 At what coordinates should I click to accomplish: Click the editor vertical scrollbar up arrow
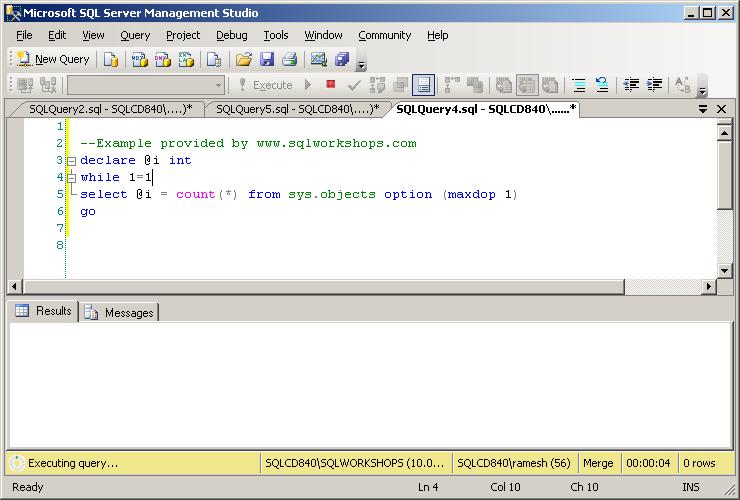(x=724, y=133)
